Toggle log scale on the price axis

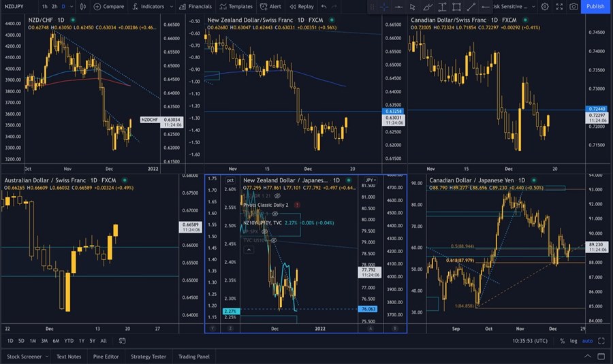click(573, 340)
